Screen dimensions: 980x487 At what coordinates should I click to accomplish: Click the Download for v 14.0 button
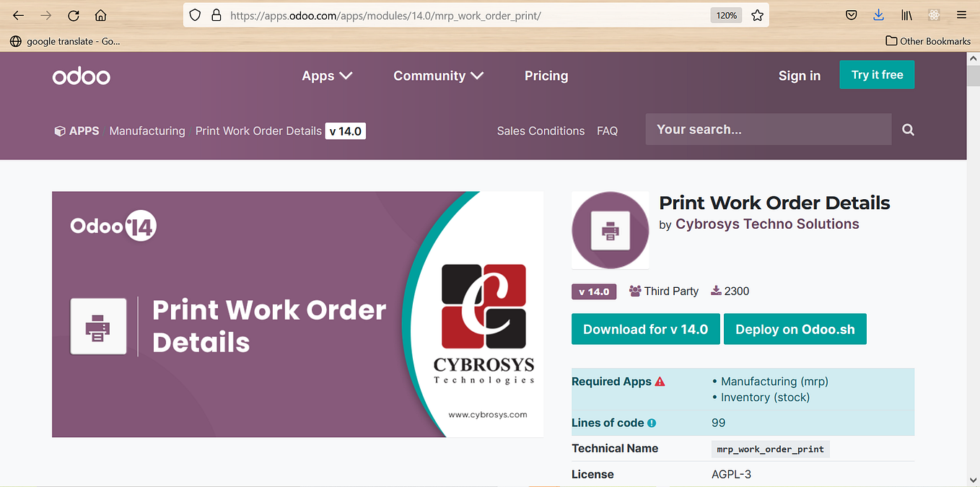[x=645, y=328]
